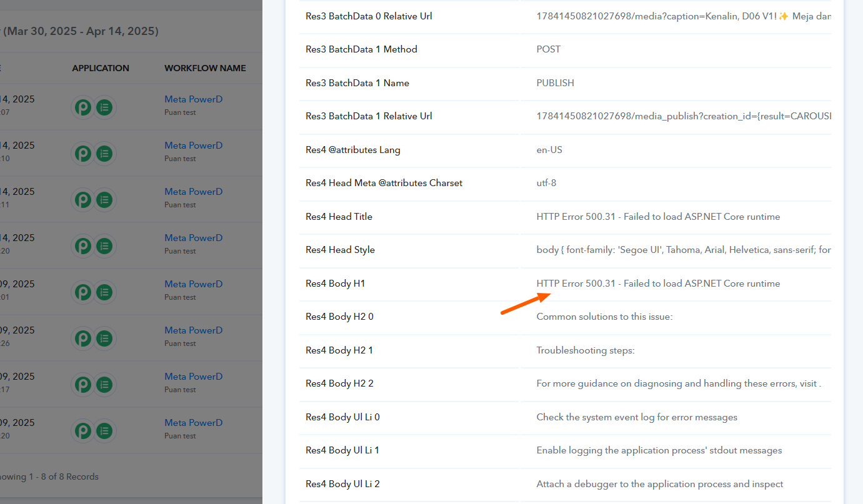Click the media_publish?creation_id URL value

coord(684,116)
